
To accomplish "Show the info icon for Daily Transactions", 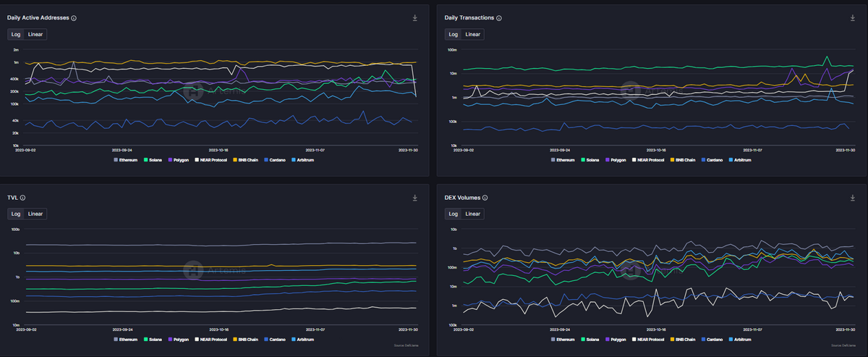I will (x=499, y=17).
